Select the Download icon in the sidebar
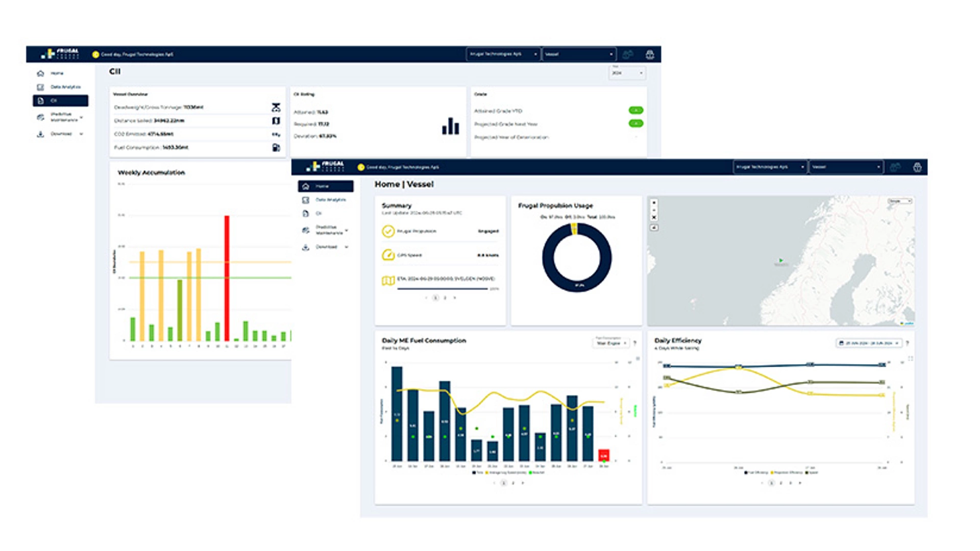Image resolution: width=980 pixels, height=551 pixels. click(x=306, y=246)
